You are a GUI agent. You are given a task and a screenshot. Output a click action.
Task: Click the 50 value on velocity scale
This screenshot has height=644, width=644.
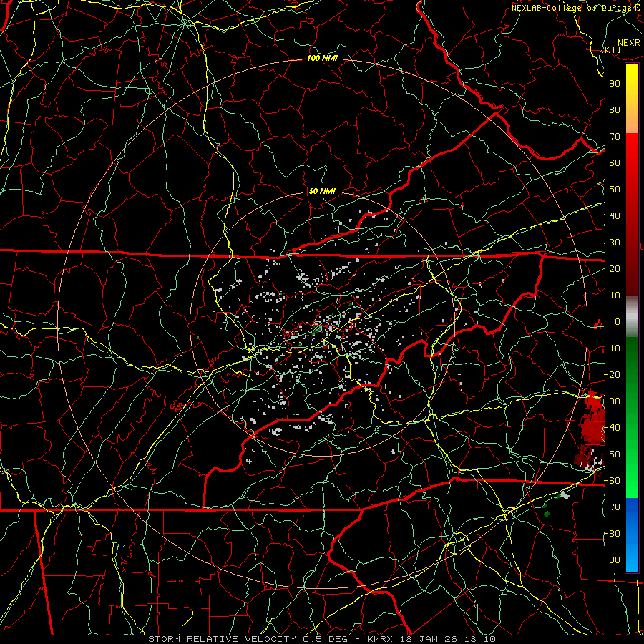[615, 190]
